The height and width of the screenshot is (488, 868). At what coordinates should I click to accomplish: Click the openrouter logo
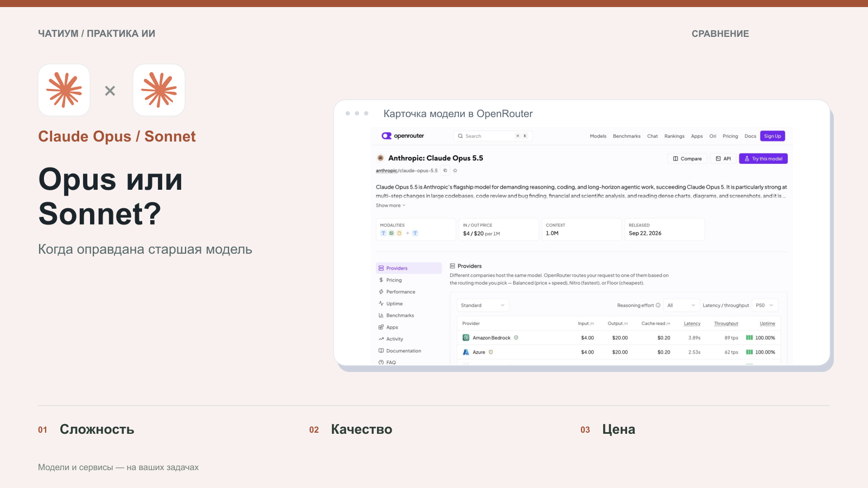click(403, 136)
